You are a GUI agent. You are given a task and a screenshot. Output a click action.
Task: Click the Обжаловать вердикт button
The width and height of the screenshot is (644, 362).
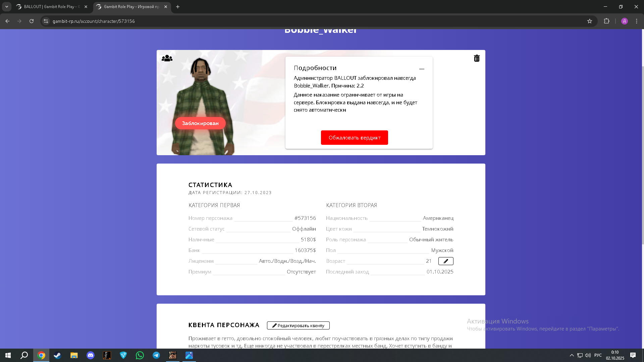tap(354, 138)
